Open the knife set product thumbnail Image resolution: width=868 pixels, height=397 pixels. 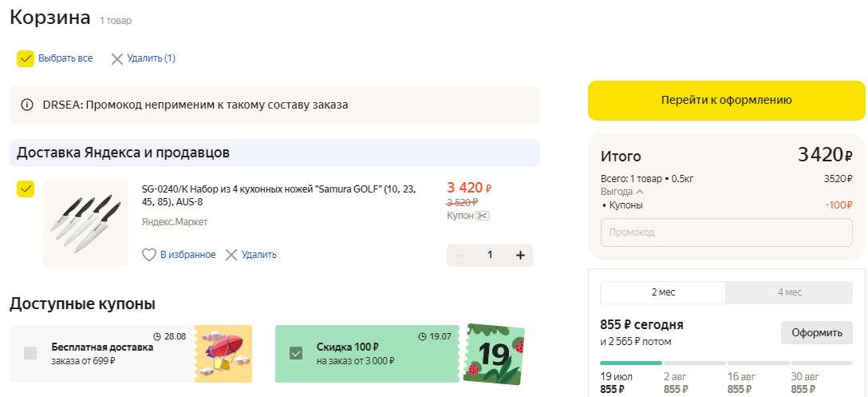pyautogui.click(x=85, y=224)
